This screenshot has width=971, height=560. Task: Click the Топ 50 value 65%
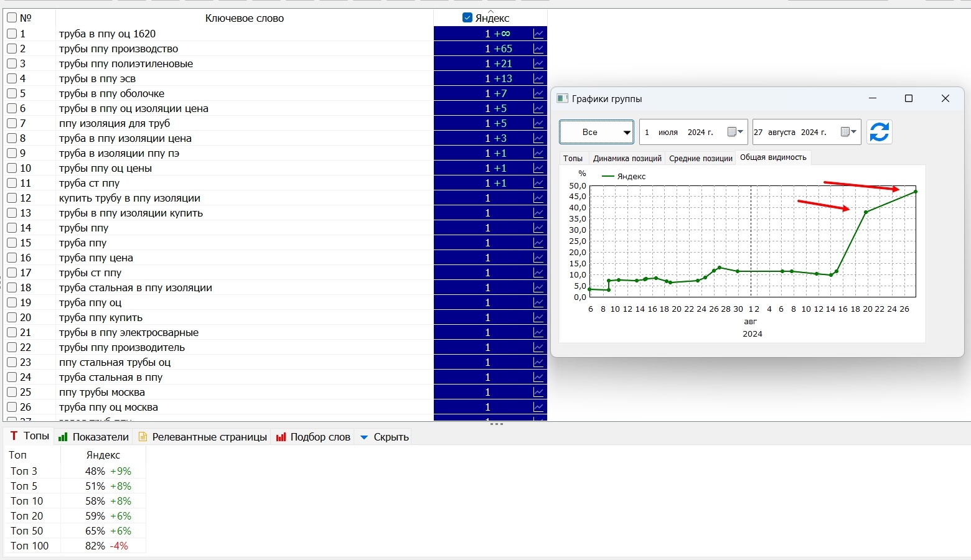tap(95, 531)
